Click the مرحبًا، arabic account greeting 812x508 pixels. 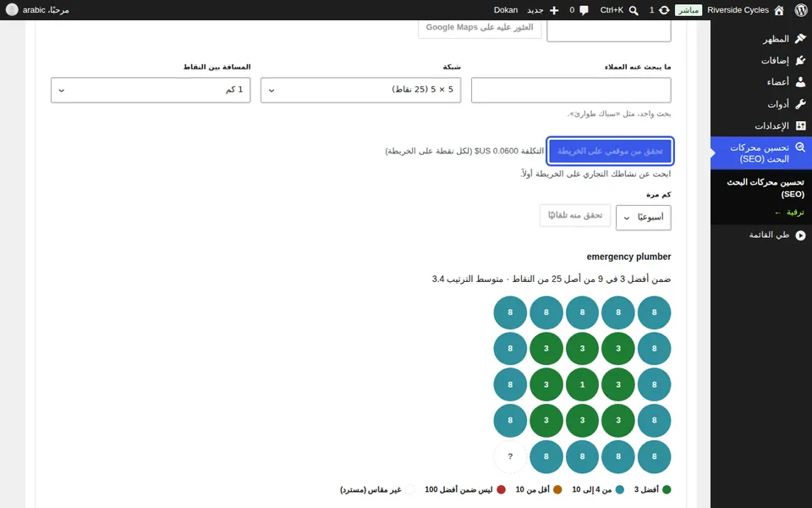click(x=46, y=10)
